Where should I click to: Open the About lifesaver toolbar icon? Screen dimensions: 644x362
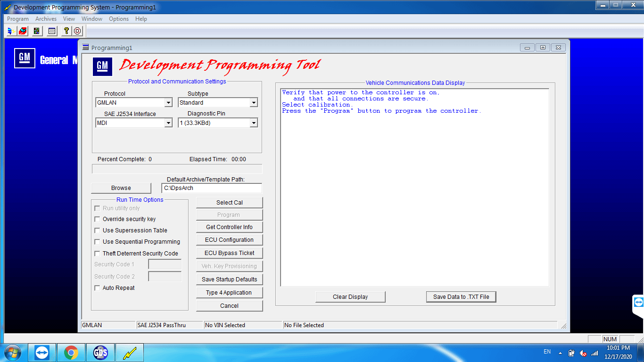pos(77,31)
